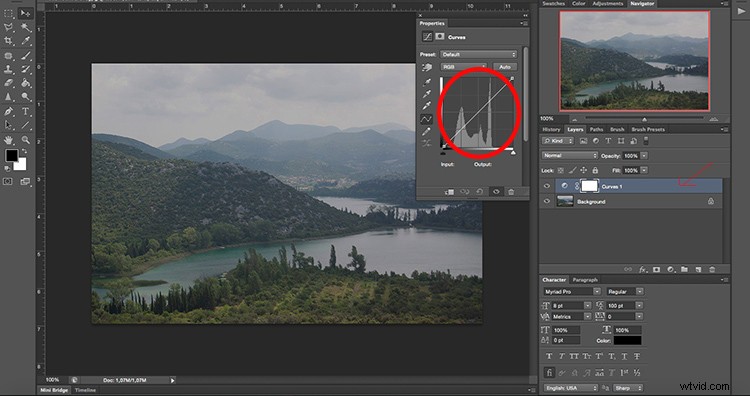Select the Lasso tool
Viewport: 750px width, 396px height.
point(9,27)
